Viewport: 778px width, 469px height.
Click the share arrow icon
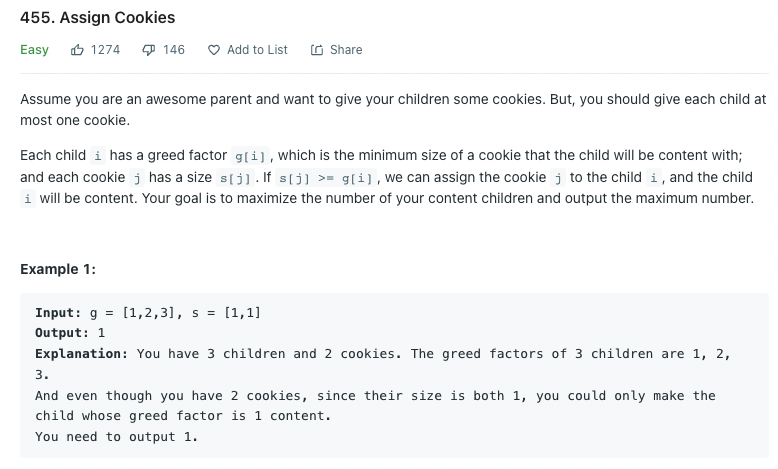(317, 50)
